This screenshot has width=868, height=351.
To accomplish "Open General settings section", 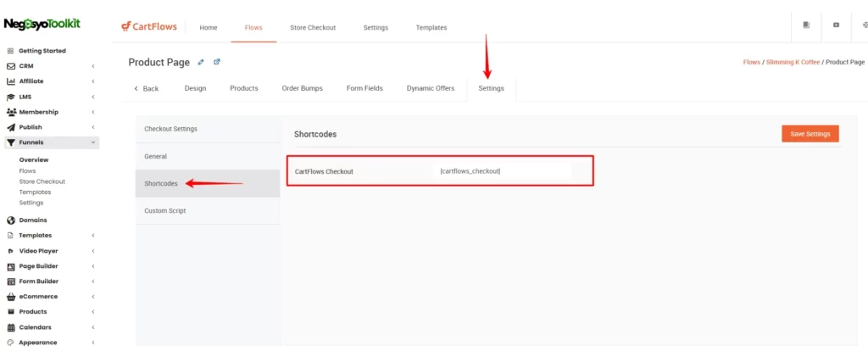I will (208, 157).
